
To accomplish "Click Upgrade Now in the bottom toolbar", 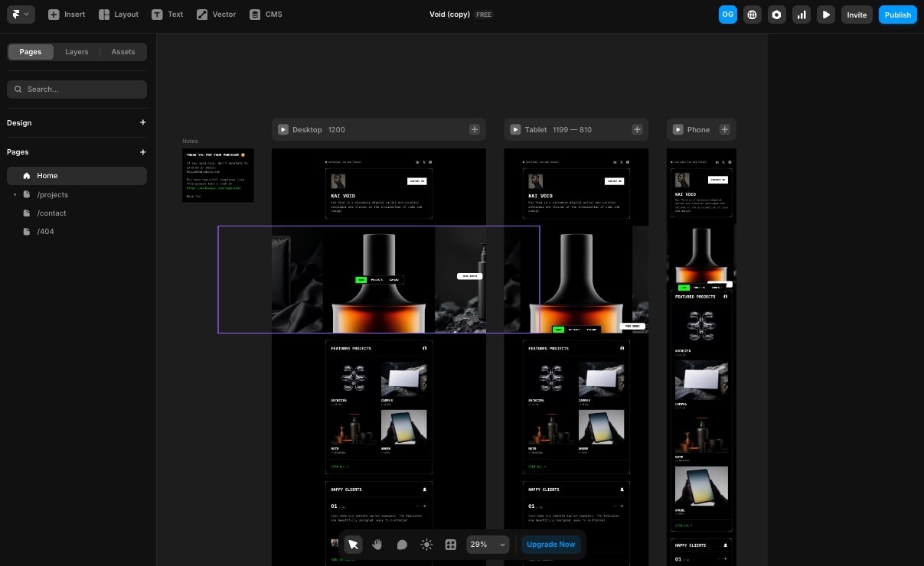I will click(x=550, y=544).
